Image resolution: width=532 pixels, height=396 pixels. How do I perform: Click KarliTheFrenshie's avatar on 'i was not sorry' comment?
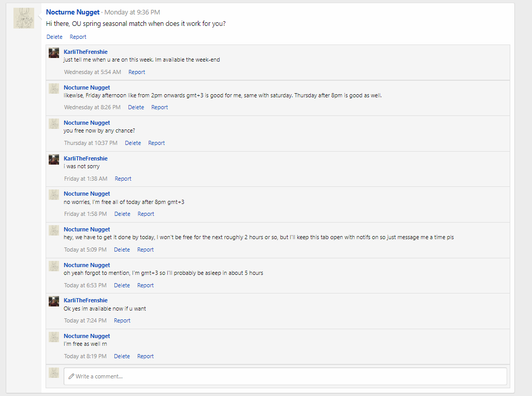click(54, 159)
